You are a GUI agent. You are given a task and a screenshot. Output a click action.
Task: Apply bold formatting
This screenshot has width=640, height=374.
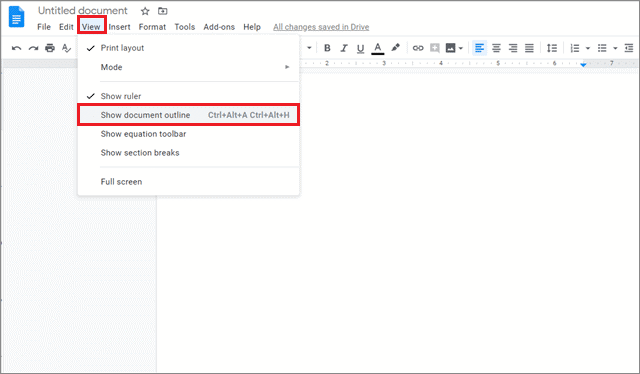point(327,48)
